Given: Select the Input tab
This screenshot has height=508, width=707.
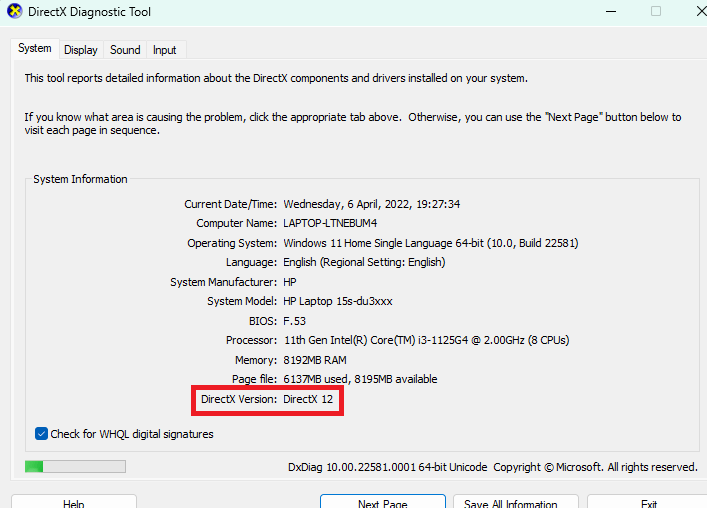Looking at the screenshot, I should pyautogui.click(x=165, y=50).
